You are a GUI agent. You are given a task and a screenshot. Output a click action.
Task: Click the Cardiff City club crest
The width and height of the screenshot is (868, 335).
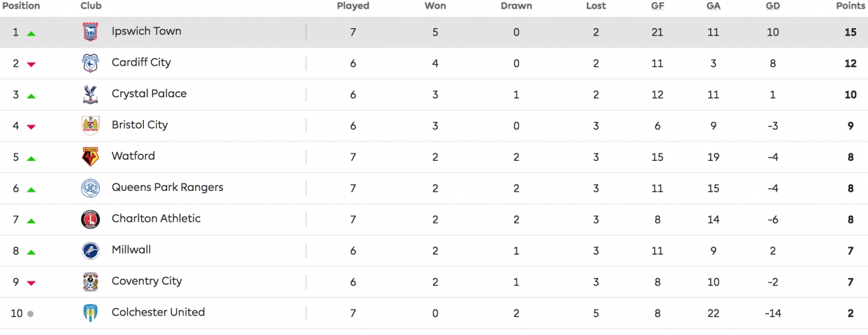pyautogui.click(x=90, y=63)
